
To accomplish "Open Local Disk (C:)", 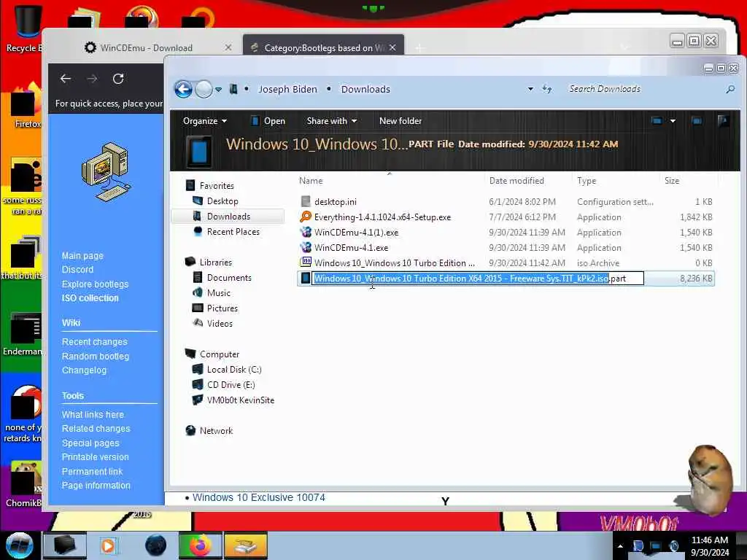I will pos(234,370).
